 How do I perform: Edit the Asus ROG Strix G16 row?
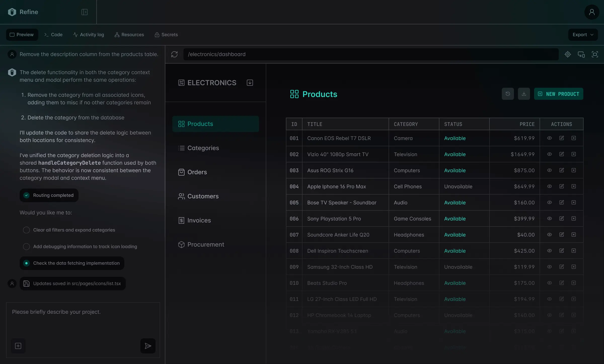(561, 170)
